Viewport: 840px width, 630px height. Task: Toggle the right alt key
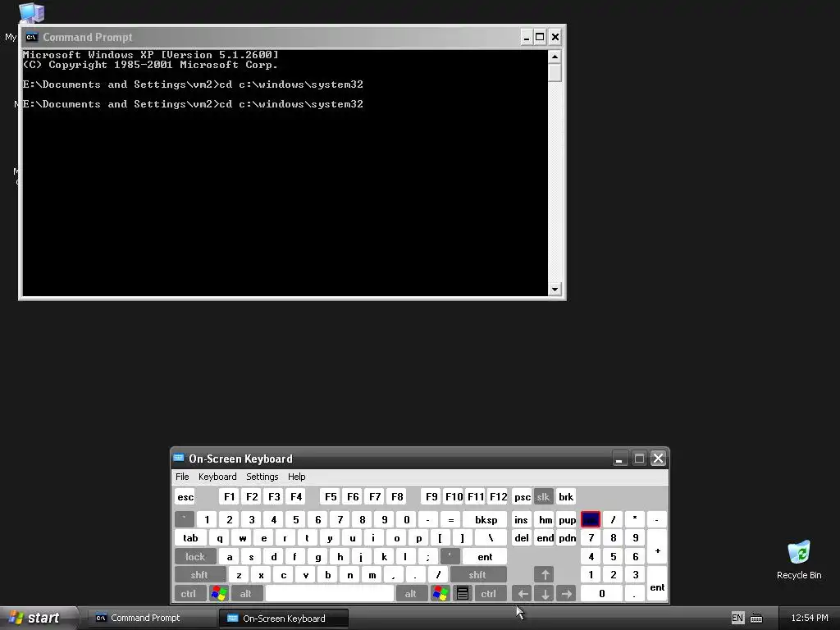pos(410,594)
